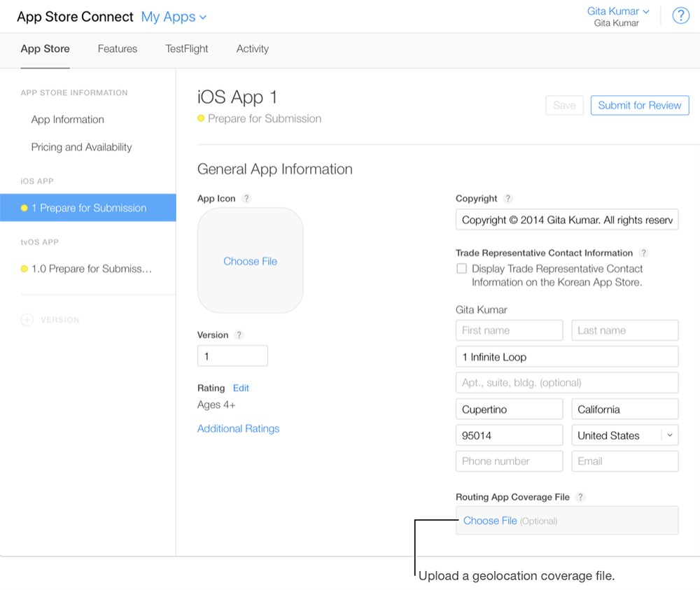Open App Information in the sidebar
Image resolution: width=700 pixels, height=590 pixels.
pos(67,120)
